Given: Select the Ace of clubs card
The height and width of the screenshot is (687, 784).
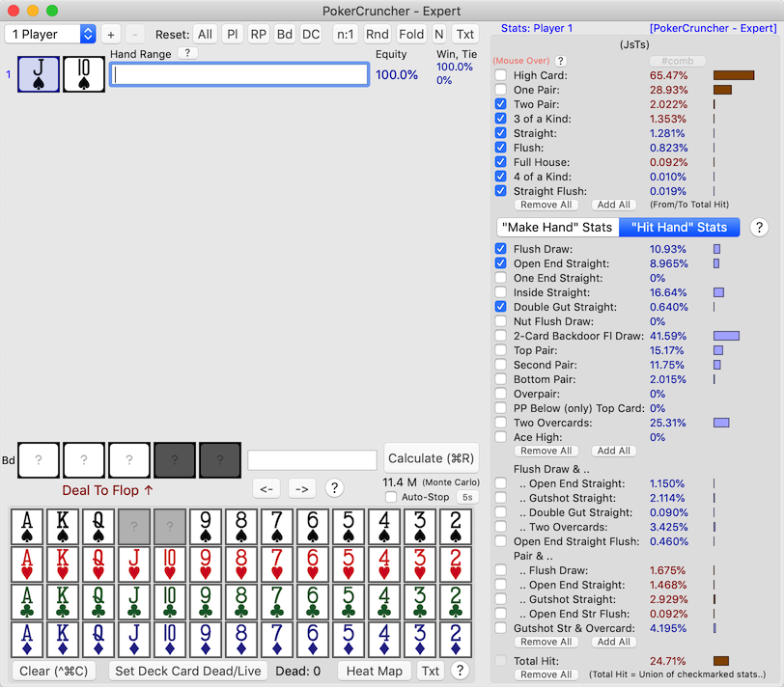Looking at the screenshot, I should 27,601.
